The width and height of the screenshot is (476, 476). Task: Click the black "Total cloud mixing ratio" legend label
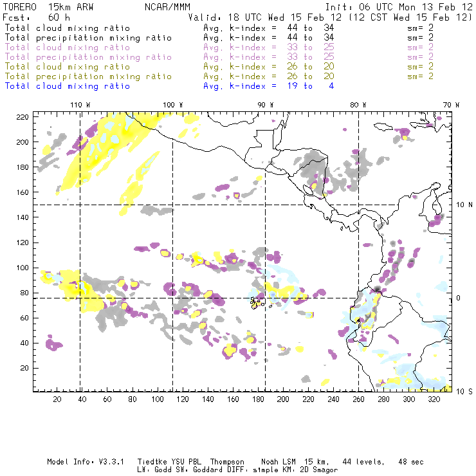[x=68, y=28]
